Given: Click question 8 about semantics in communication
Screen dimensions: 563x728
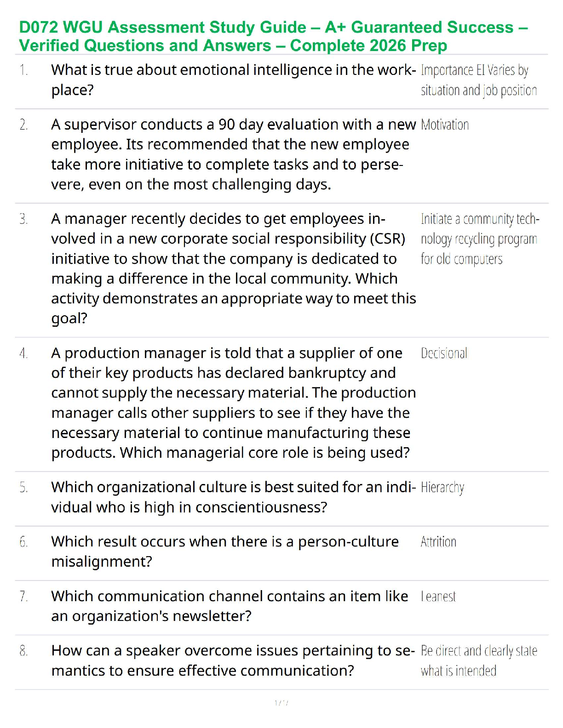Looking at the screenshot, I should coord(233,660).
